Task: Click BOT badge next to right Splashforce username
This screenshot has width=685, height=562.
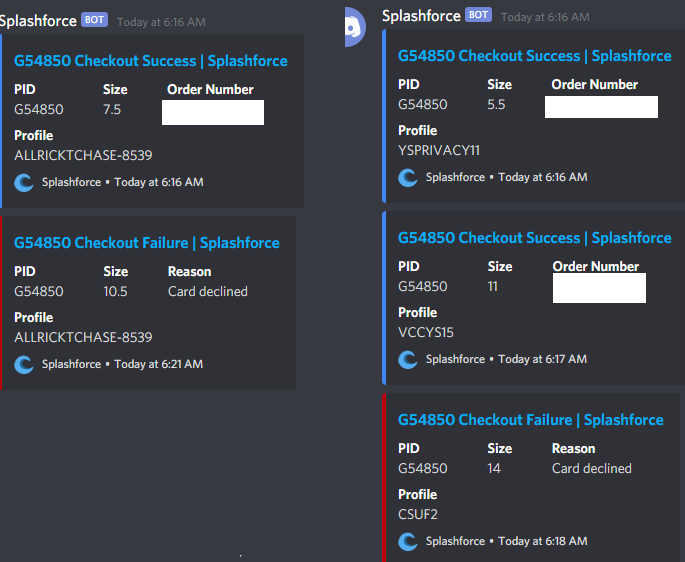Action: tap(478, 15)
